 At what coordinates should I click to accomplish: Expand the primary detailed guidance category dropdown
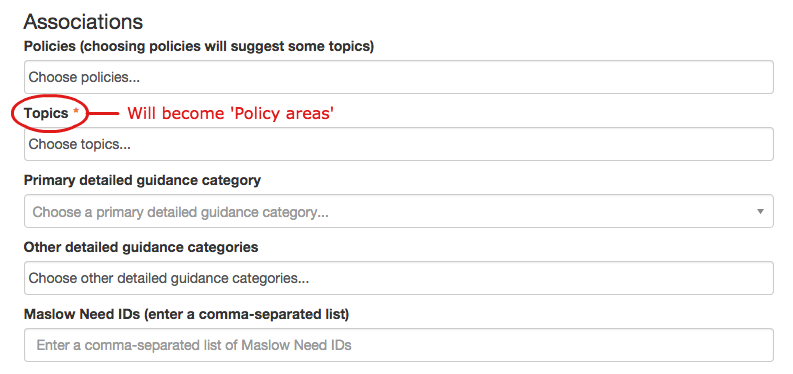tap(399, 211)
